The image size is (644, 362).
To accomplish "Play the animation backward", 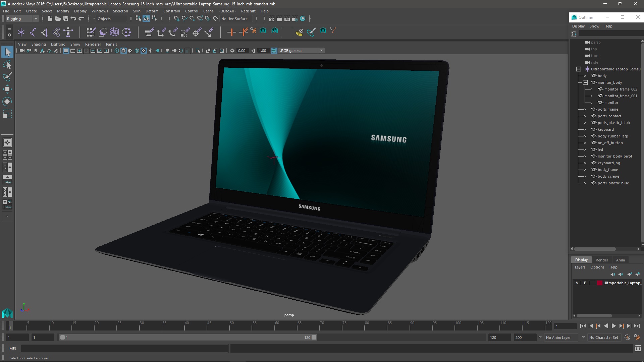I will (606, 326).
